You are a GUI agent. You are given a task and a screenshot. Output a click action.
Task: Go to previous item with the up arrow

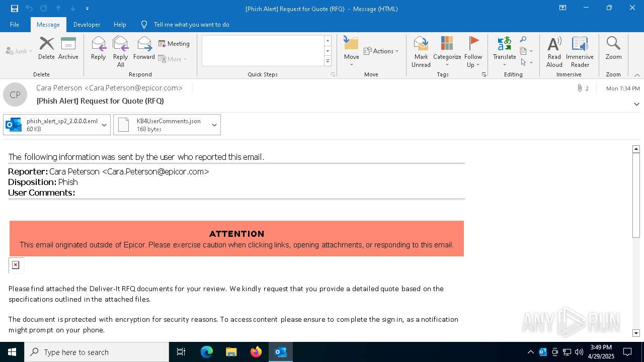pos(58,9)
